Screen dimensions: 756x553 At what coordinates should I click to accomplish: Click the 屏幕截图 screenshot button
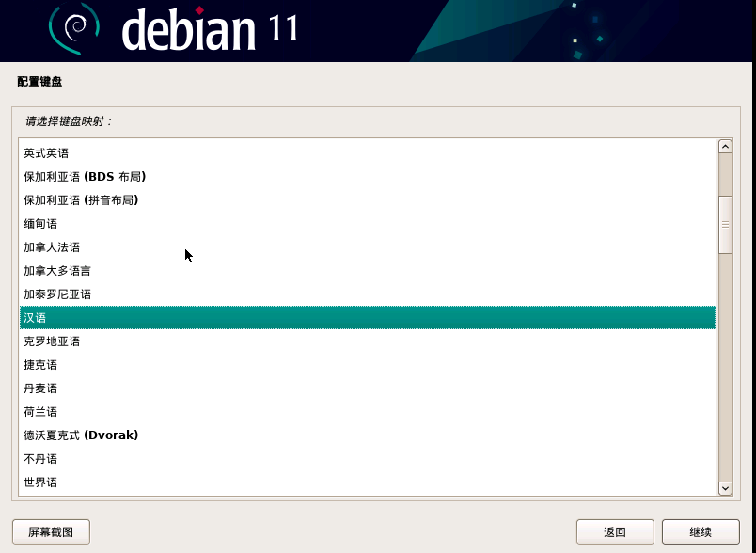pyautogui.click(x=51, y=531)
